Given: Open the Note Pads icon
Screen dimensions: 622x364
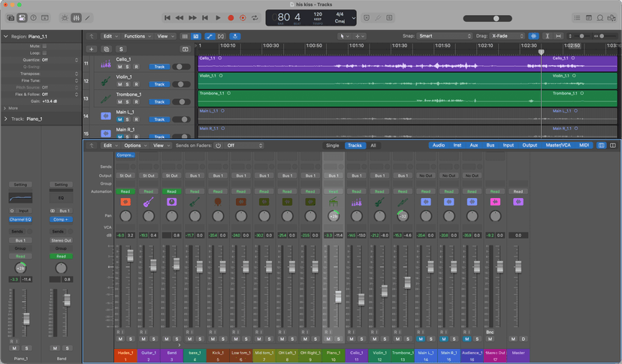Looking at the screenshot, I should click(589, 18).
